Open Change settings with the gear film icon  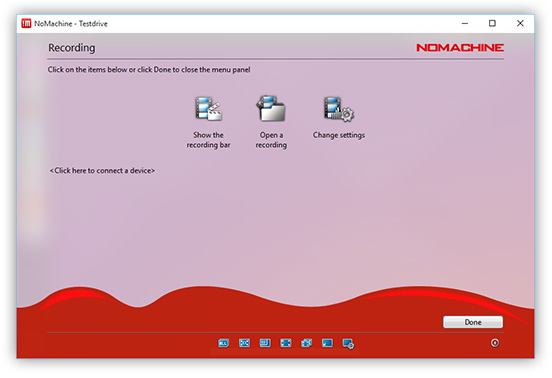click(x=339, y=109)
